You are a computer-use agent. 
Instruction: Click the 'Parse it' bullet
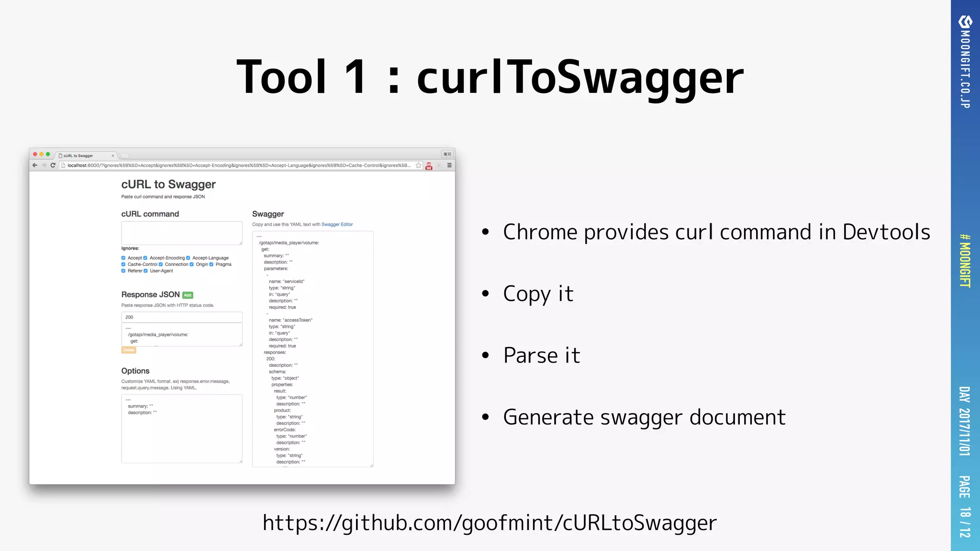click(x=541, y=355)
